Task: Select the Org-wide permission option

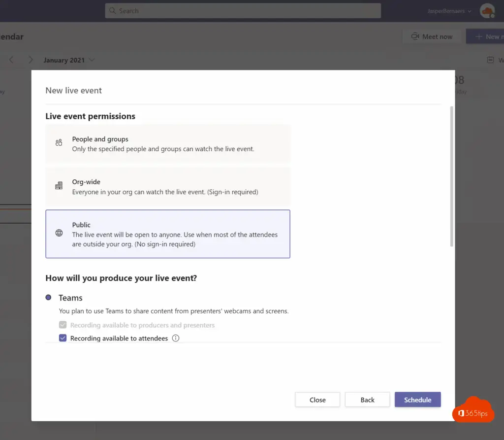Action: [167, 187]
